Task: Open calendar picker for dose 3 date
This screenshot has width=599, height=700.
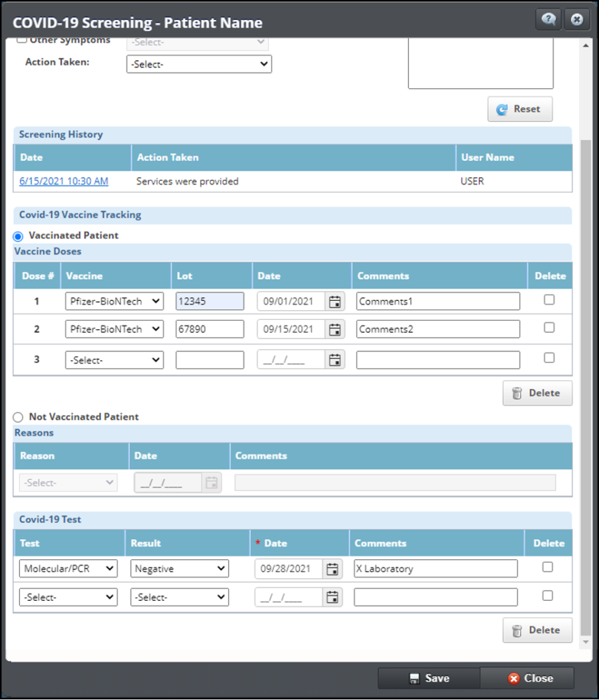Action: (334, 360)
